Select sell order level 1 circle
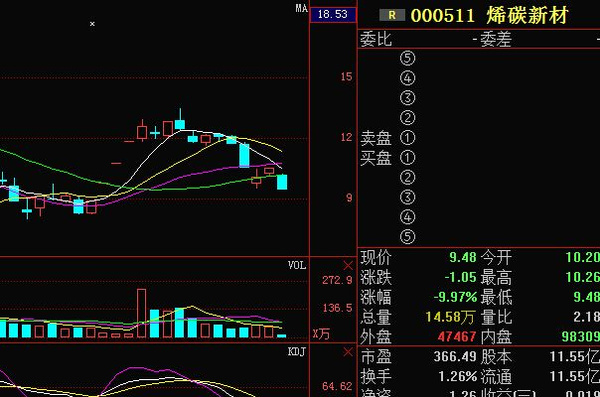 (x=408, y=138)
